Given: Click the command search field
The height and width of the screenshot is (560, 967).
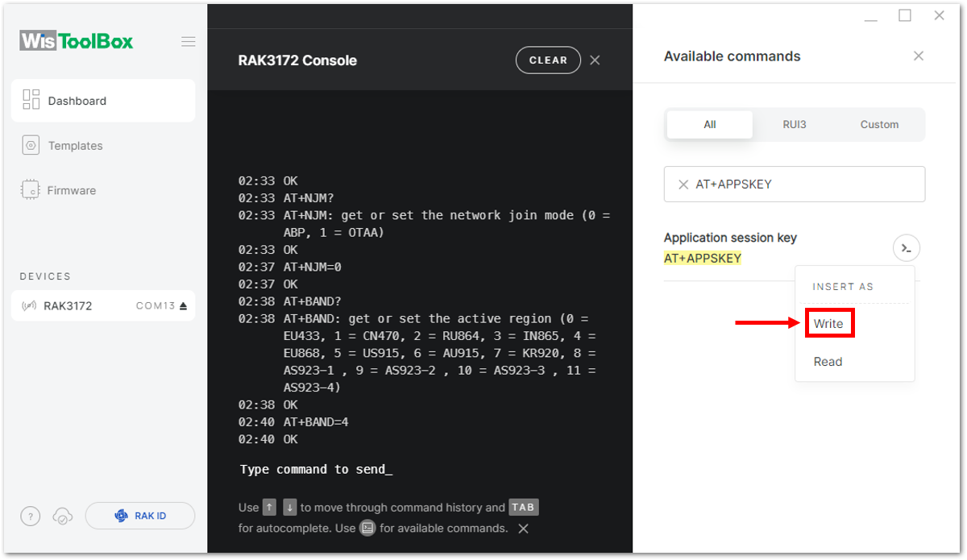Looking at the screenshot, I should 795,184.
